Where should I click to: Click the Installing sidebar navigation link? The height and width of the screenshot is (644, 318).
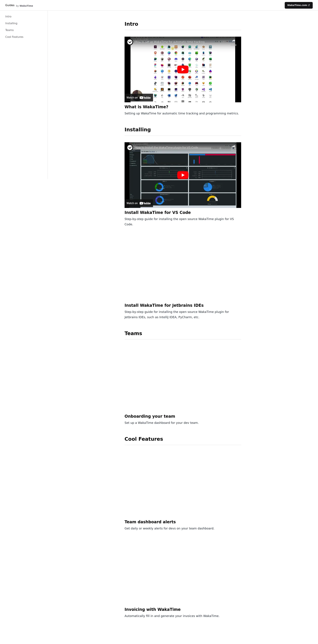(11, 23)
